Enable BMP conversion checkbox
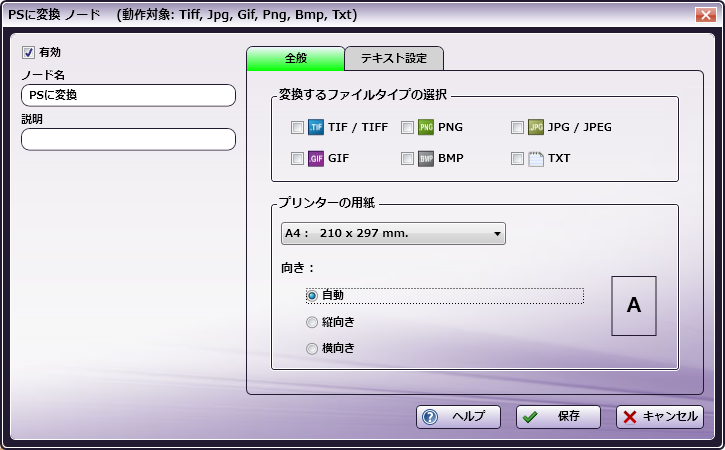725x450 pixels. pyautogui.click(x=407, y=159)
